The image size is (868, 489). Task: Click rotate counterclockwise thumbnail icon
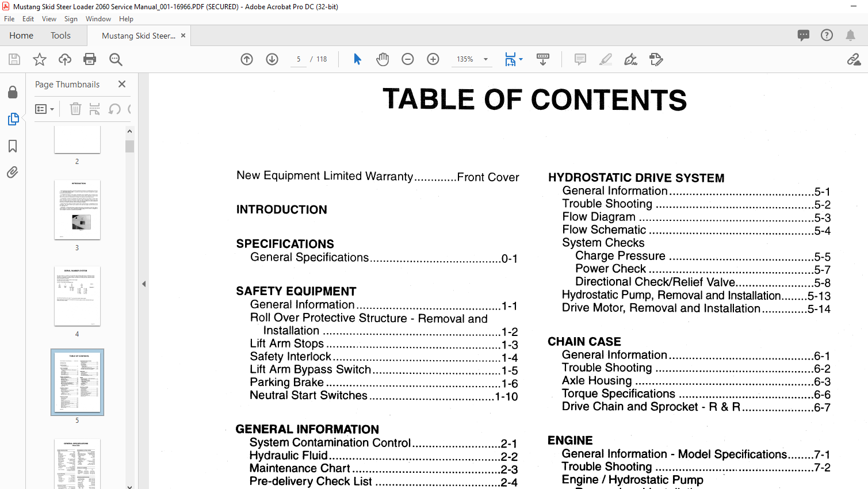tap(114, 109)
